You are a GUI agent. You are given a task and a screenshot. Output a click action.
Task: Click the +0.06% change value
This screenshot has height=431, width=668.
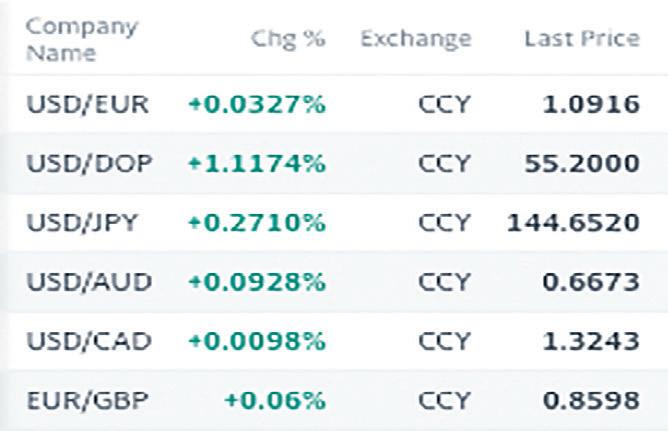[274, 400]
